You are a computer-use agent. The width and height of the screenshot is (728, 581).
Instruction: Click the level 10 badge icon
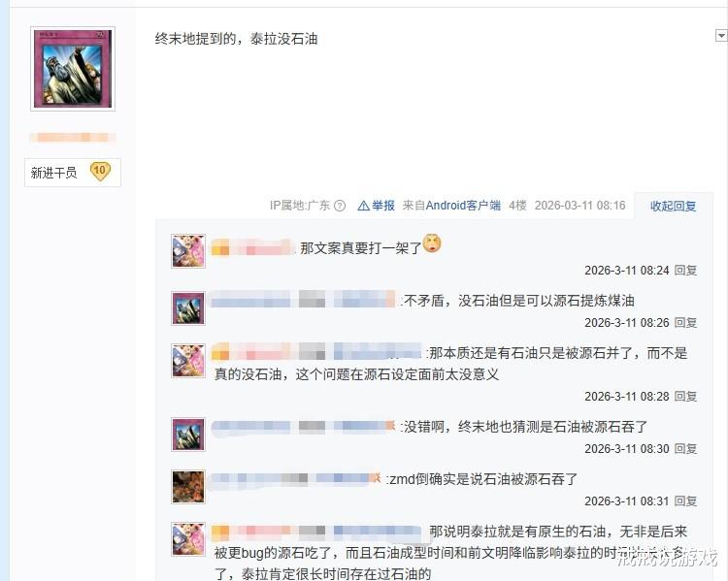coord(100,172)
